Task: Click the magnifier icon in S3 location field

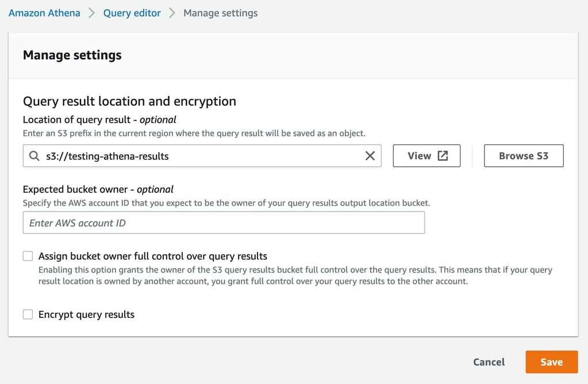Action: 34,156
